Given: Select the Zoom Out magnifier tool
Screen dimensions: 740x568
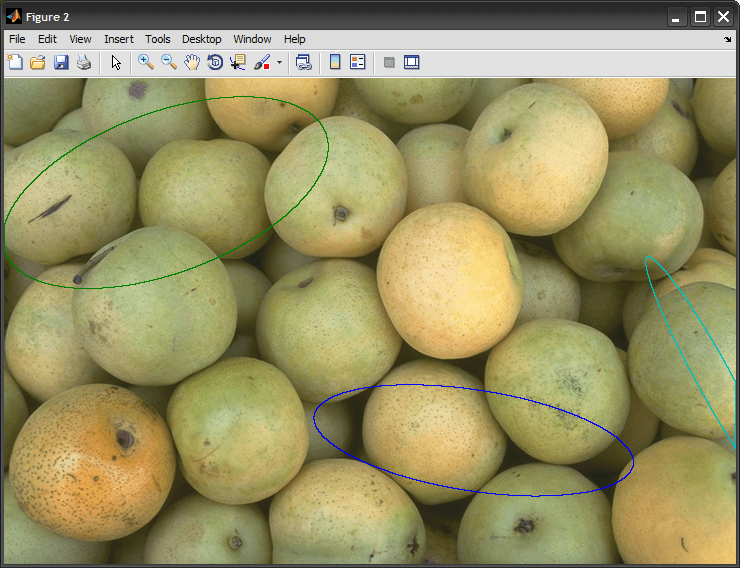Looking at the screenshot, I should (169, 62).
